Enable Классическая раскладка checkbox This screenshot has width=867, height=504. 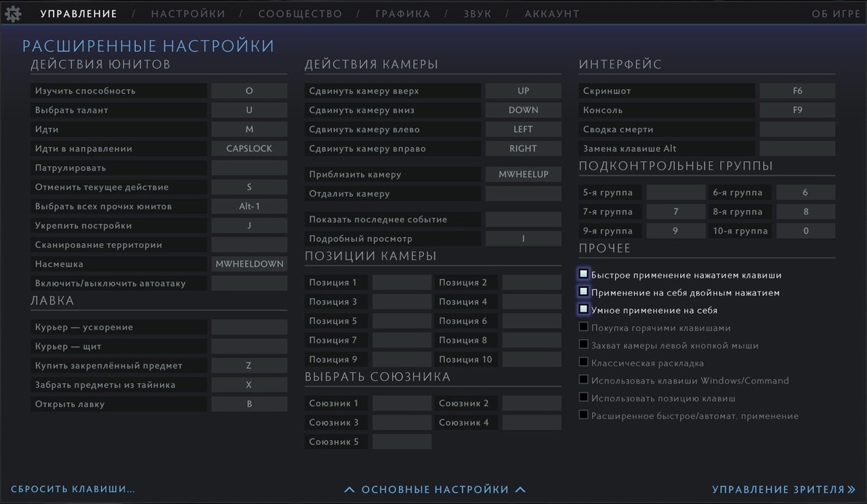click(583, 362)
